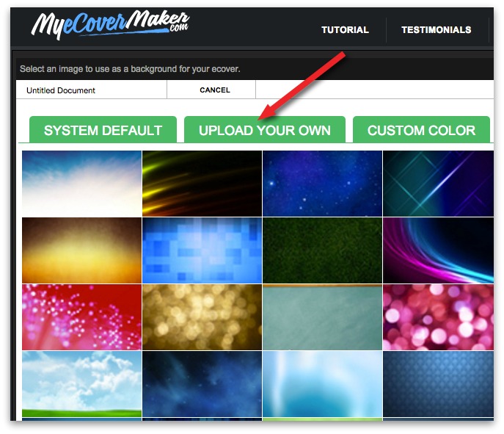The height and width of the screenshot is (434, 504).
Task: Select the blue pixel mosaic background
Action: (202, 250)
